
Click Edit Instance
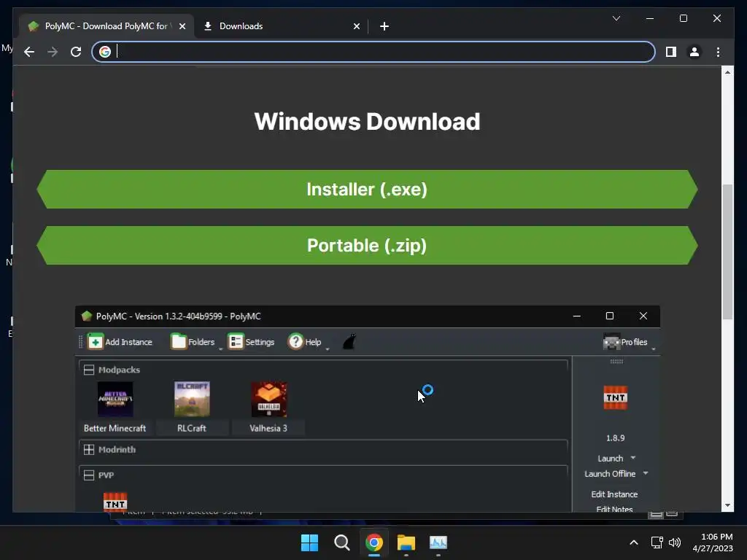coord(614,494)
